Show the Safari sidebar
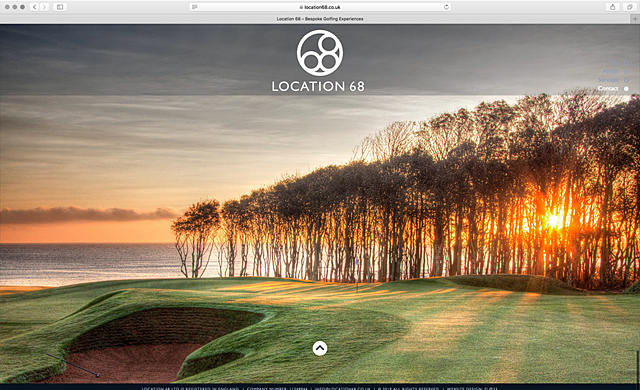Image resolution: width=640 pixels, height=390 pixels. click(60, 7)
